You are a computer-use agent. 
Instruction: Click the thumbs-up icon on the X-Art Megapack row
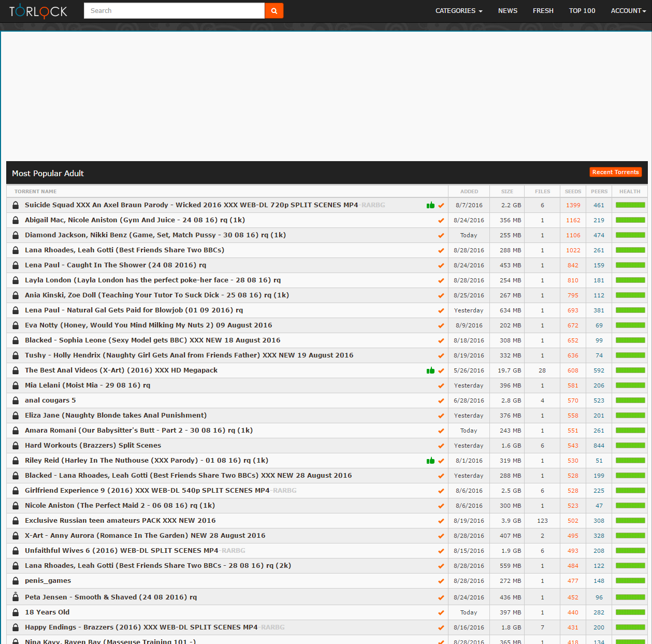[x=430, y=370]
